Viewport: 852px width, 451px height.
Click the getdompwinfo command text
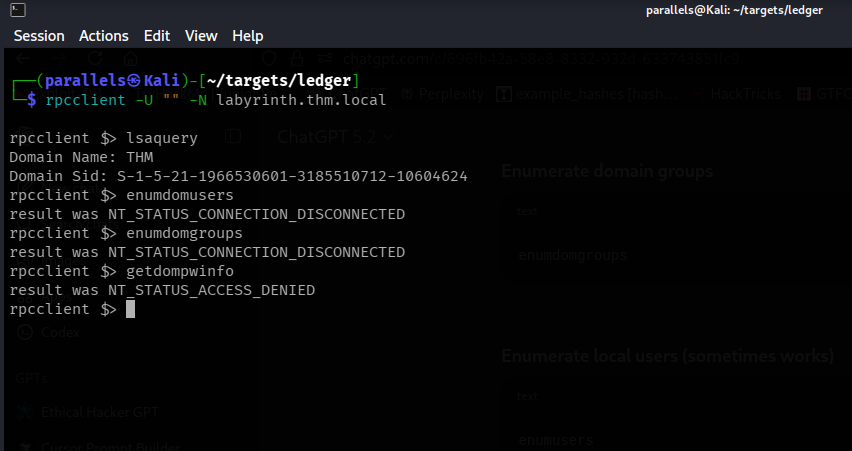(x=180, y=271)
